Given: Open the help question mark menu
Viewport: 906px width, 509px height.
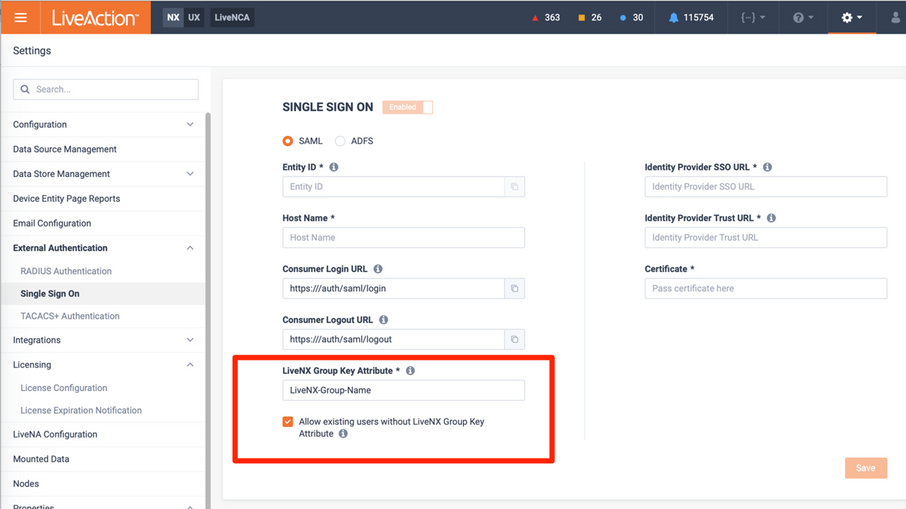Looking at the screenshot, I should coord(803,17).
